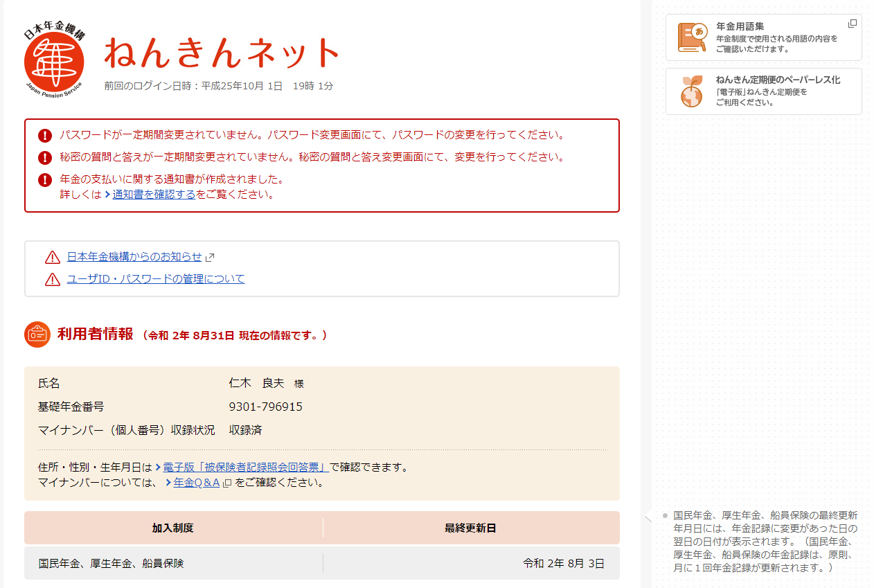Click arrow before 年金Q＆A
The image size is (874, 588).
tap(168, 483)
